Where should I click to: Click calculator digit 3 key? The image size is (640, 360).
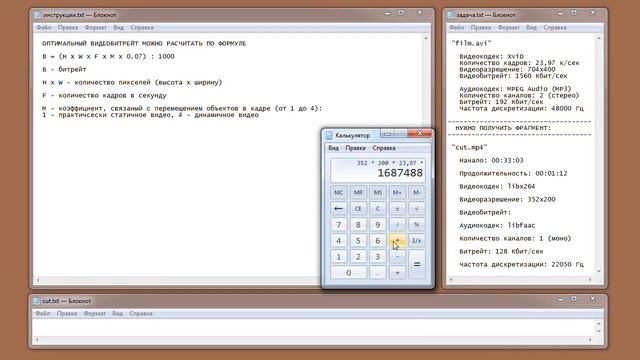[x=378, y=257]
